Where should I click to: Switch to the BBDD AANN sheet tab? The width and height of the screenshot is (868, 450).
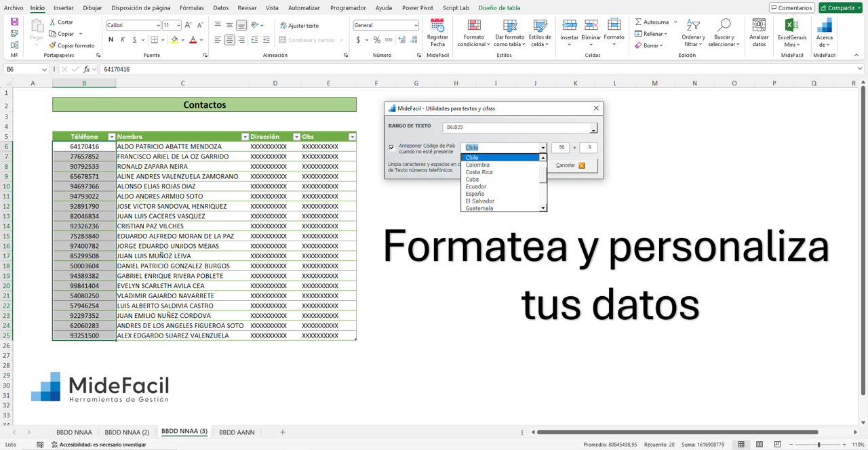point(237,432)
